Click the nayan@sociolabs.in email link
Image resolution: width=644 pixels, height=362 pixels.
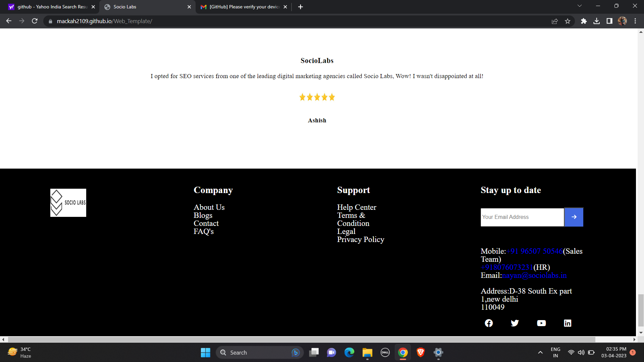coord(534,275)
